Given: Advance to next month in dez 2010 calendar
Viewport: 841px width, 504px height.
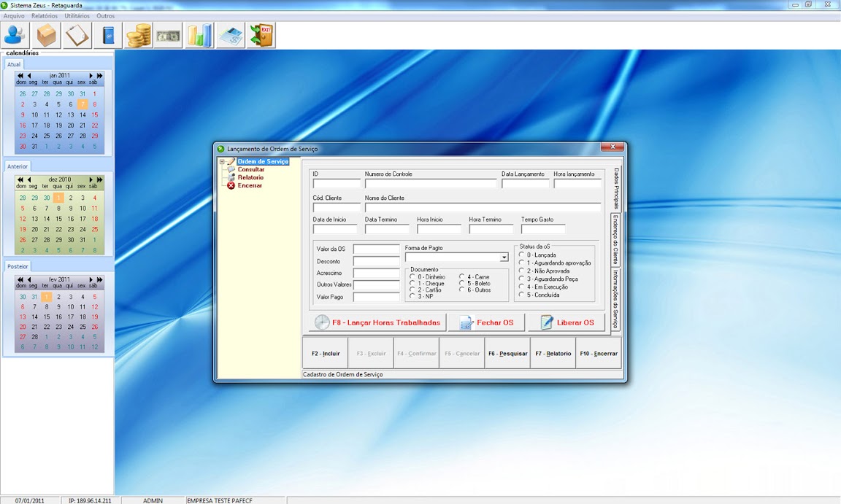Looking at the screenshot, I should (91, 179).
